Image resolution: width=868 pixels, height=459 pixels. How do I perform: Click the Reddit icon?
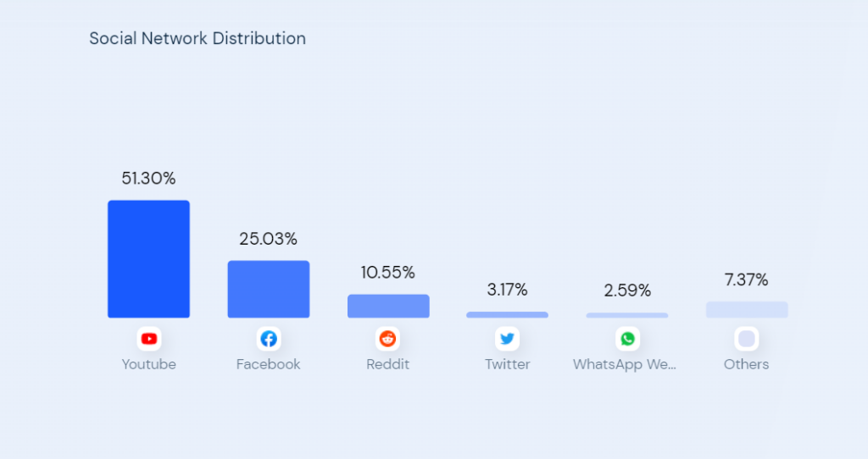pyautogui.click(x=388, y=339)
